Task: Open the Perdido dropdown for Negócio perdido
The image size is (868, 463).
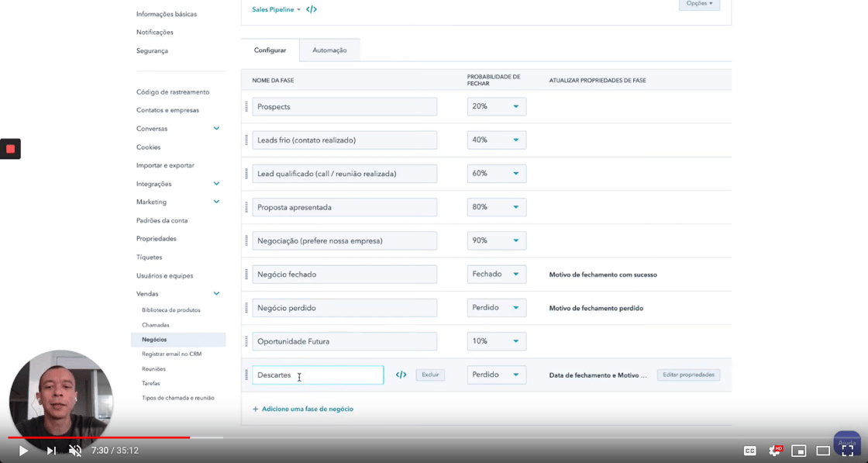Action: [x=497, y=307]
